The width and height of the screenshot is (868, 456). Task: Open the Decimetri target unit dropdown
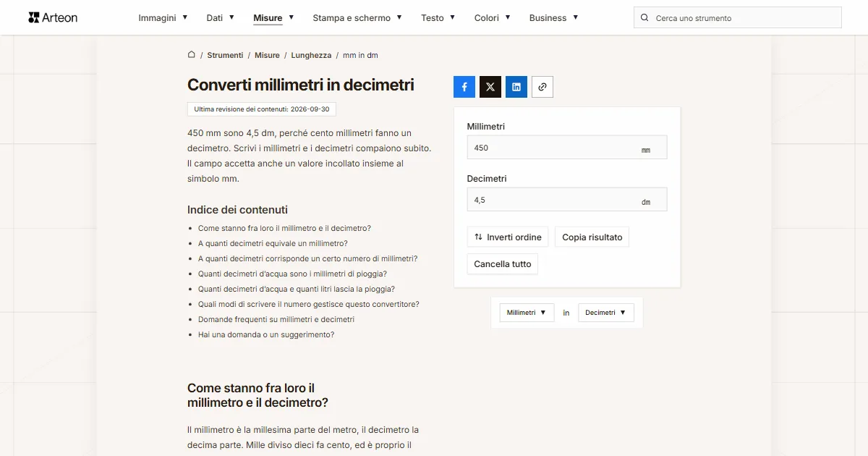[606, 313]
